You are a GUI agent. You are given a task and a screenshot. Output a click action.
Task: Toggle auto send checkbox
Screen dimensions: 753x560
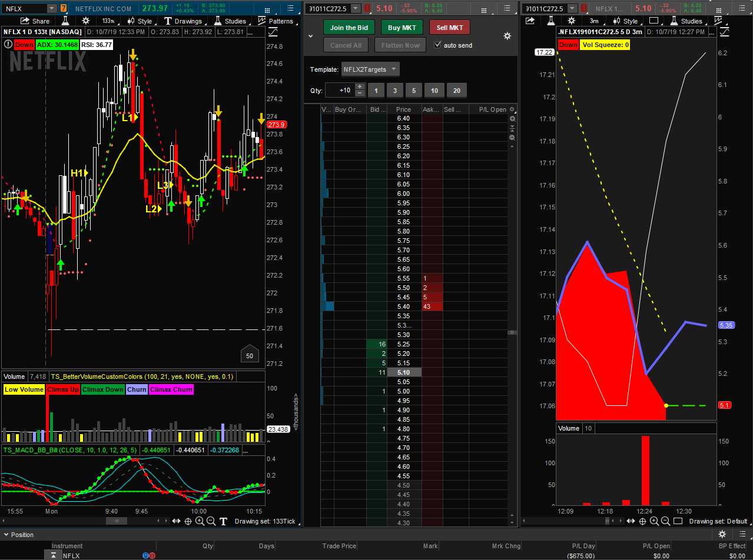pyautogui.click(x=437, y=45)
